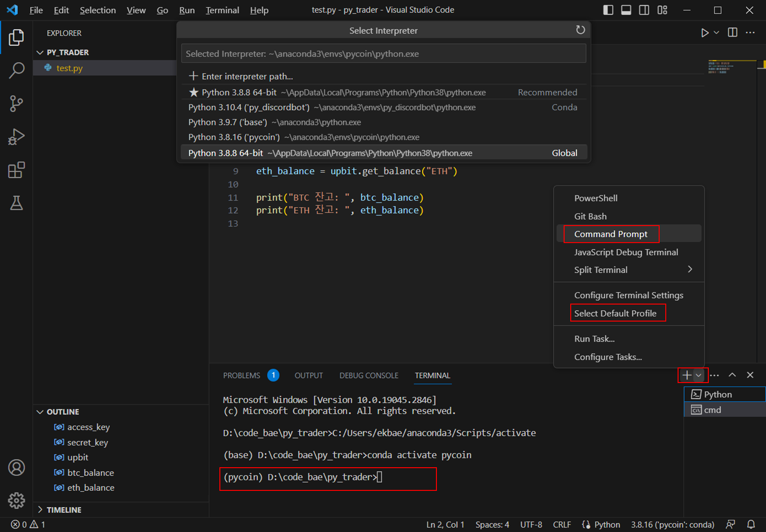Open the Explorer view in activity bar
The width and height of the screenshot is (766, 532).
coord(17,37)
